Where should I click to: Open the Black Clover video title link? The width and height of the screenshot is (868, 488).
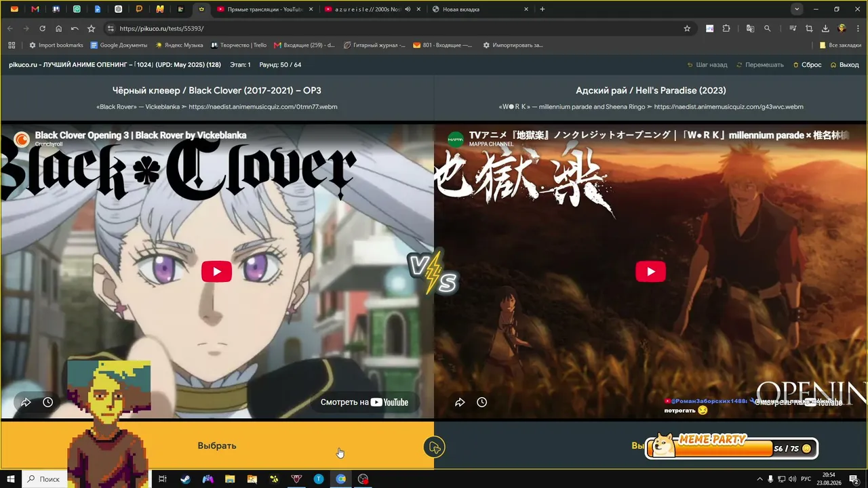point(140,135)
